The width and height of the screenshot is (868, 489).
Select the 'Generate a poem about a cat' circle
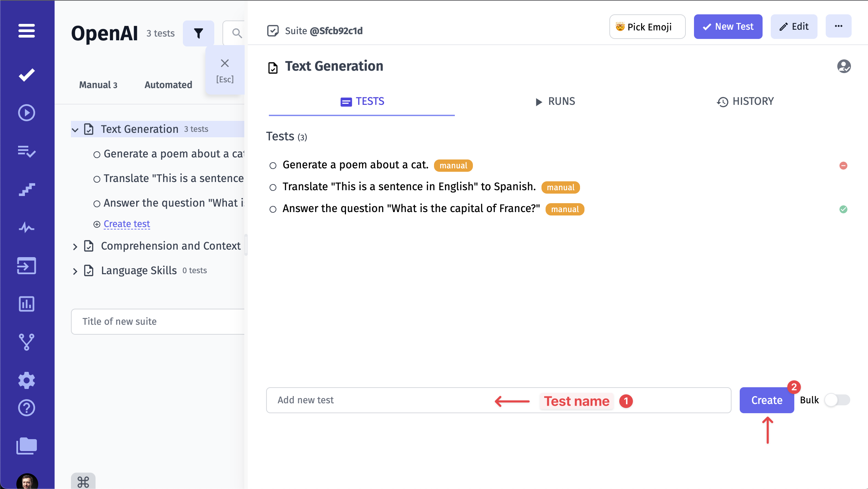273,166
